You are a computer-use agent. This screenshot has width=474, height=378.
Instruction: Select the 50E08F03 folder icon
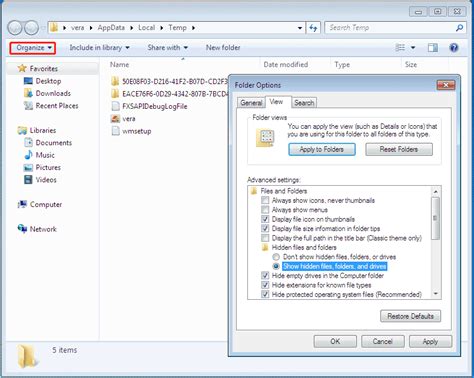point(115,81)
